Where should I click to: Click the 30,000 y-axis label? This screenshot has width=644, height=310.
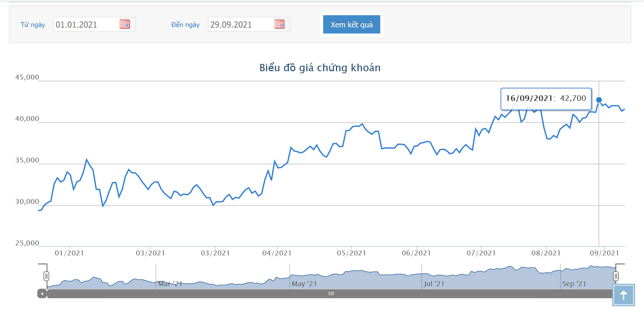tap(27, 201)
